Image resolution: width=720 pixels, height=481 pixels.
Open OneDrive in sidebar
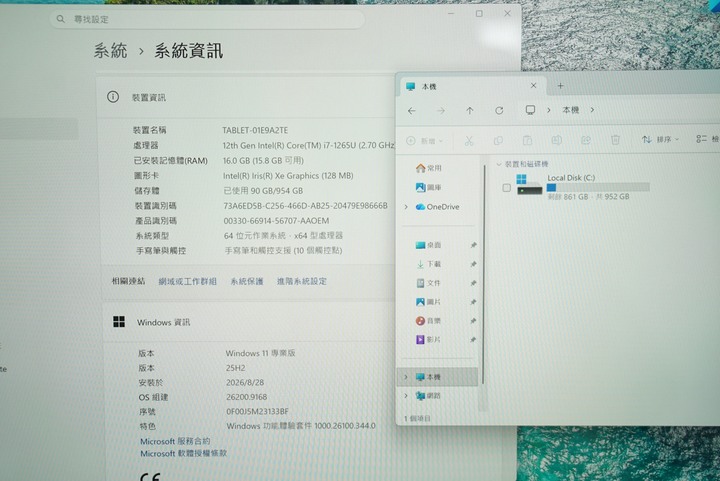[x=437, y=207]
